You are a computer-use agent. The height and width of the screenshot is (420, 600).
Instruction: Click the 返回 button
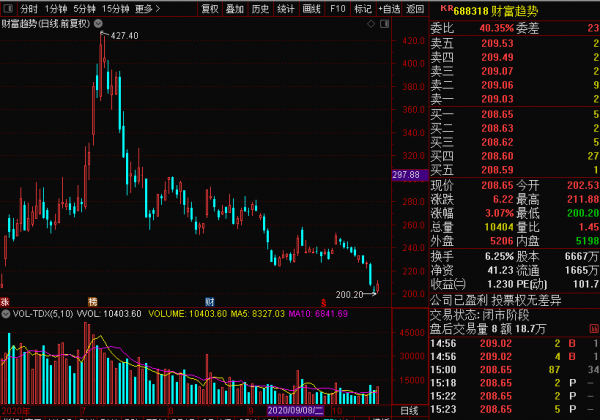[416, 8]
